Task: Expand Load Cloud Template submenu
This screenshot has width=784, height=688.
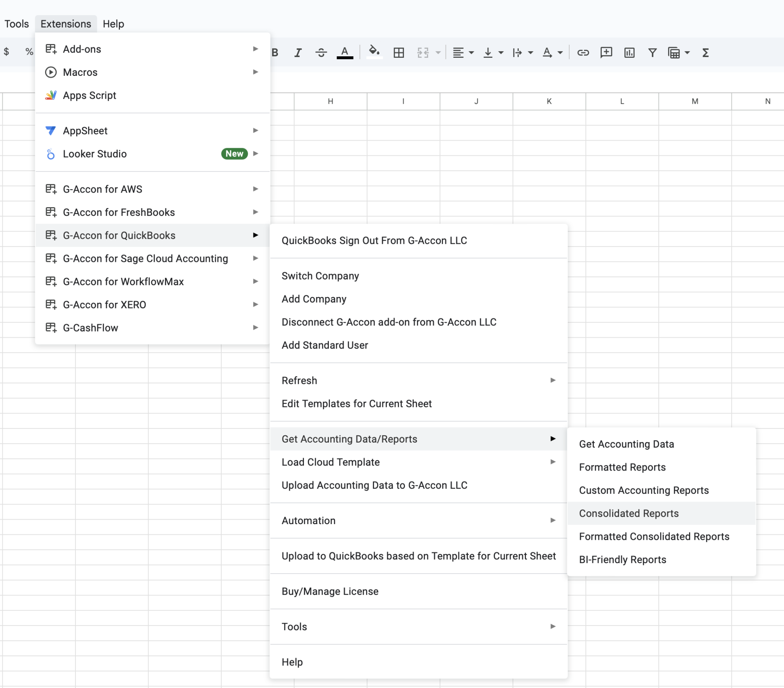Action: tap(418, 462)
